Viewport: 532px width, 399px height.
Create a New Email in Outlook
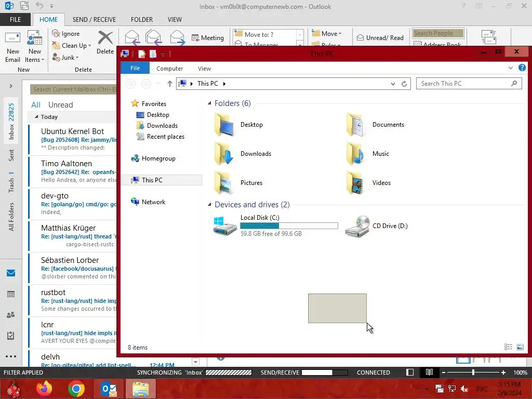(x=13, y=47)
